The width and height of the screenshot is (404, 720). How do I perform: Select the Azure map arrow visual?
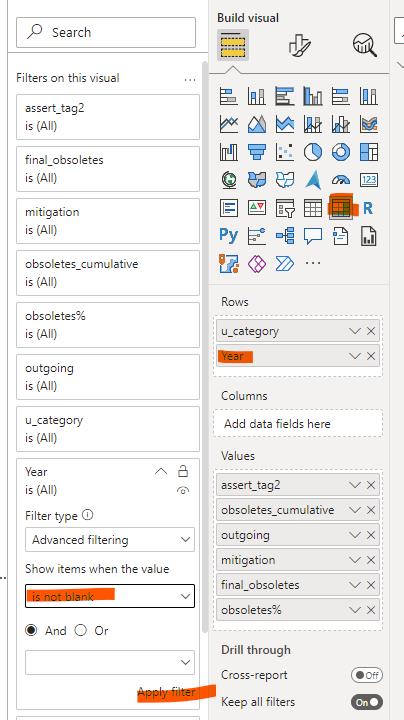pyautogui.click(x=313, y=180)
